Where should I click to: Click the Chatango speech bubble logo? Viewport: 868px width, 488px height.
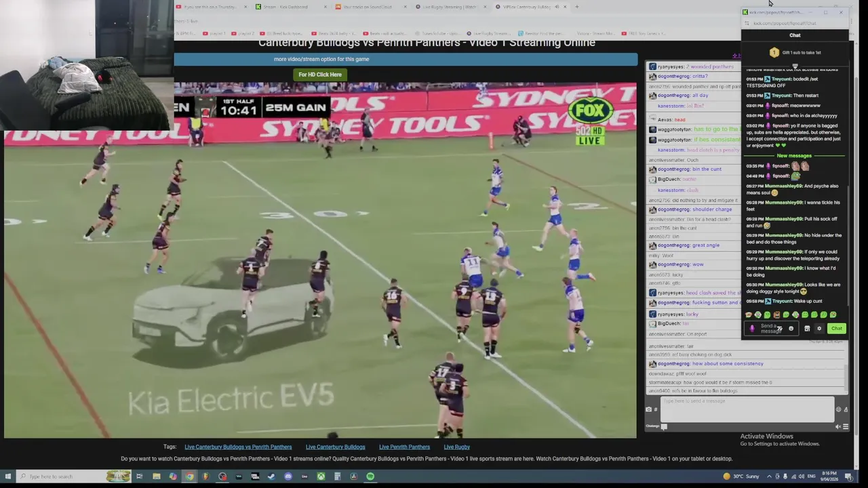point(664,427)
